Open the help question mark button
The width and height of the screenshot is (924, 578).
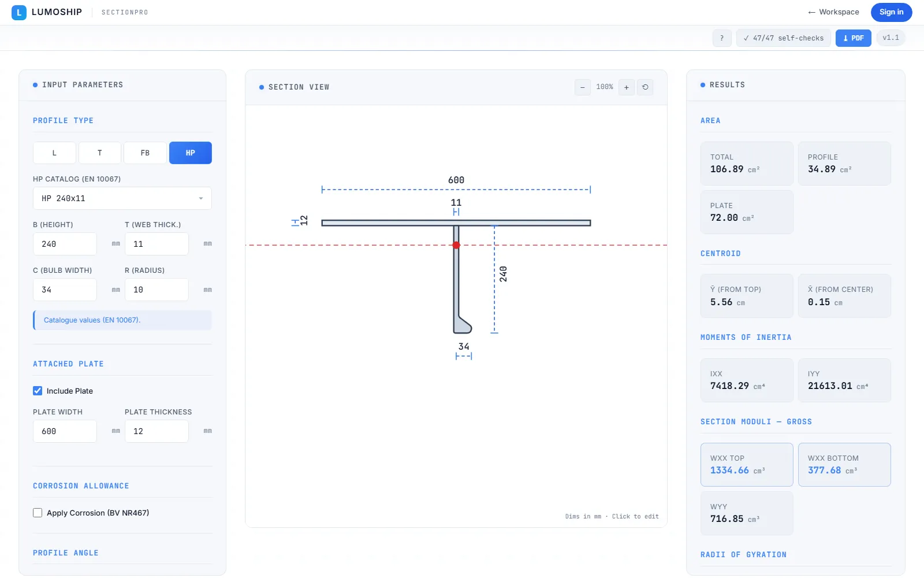(722, 38)
